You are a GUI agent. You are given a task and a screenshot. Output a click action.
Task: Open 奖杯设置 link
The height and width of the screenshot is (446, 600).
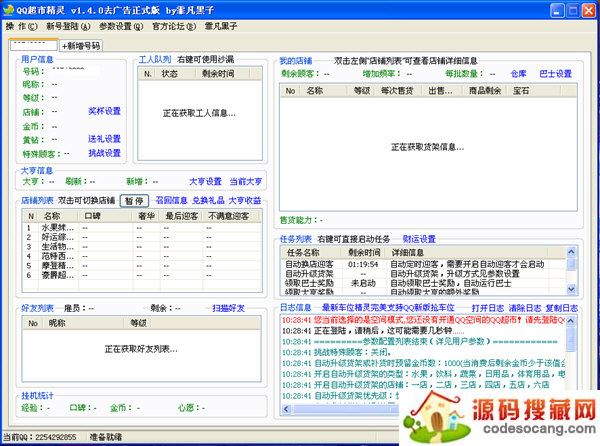point(104,111)
